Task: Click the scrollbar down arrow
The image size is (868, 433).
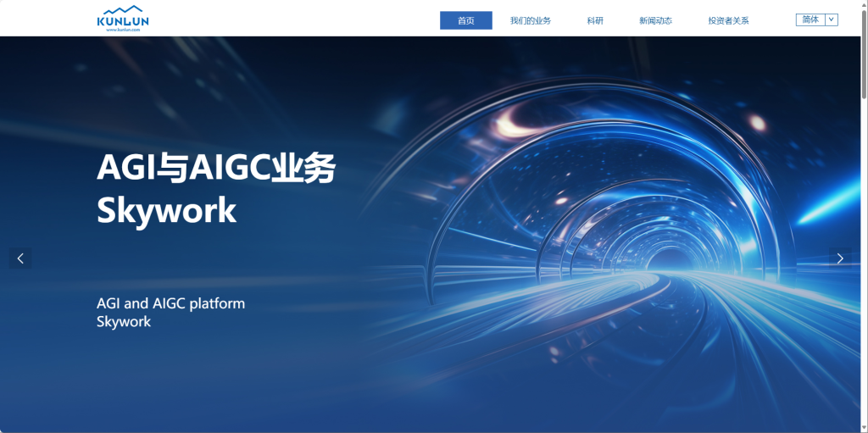Action: (x=865, y=429)
